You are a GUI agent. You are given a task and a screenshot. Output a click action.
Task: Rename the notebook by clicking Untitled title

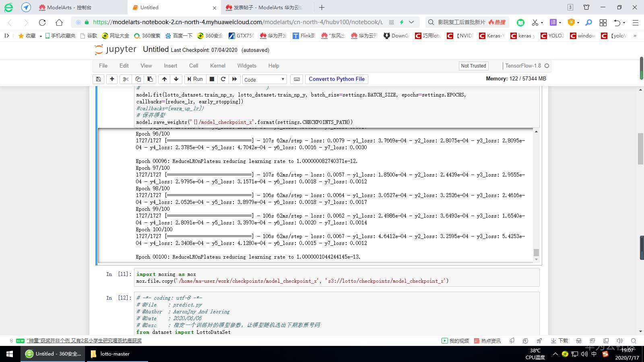coord(156,49)
